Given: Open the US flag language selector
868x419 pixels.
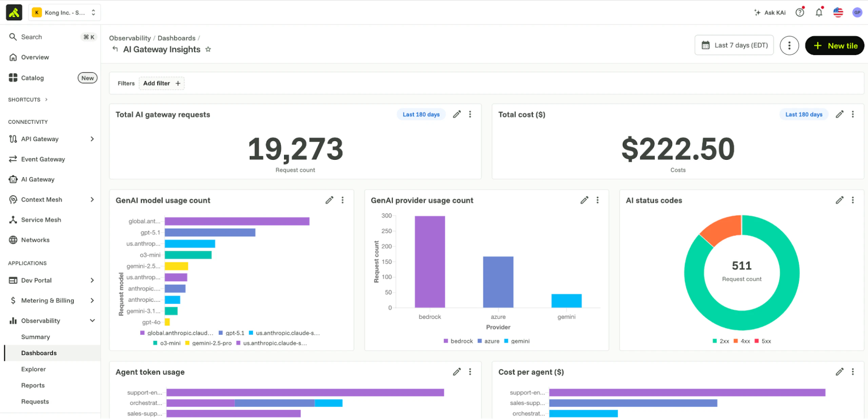Looking at the screenshot, I should click(838, 13).
